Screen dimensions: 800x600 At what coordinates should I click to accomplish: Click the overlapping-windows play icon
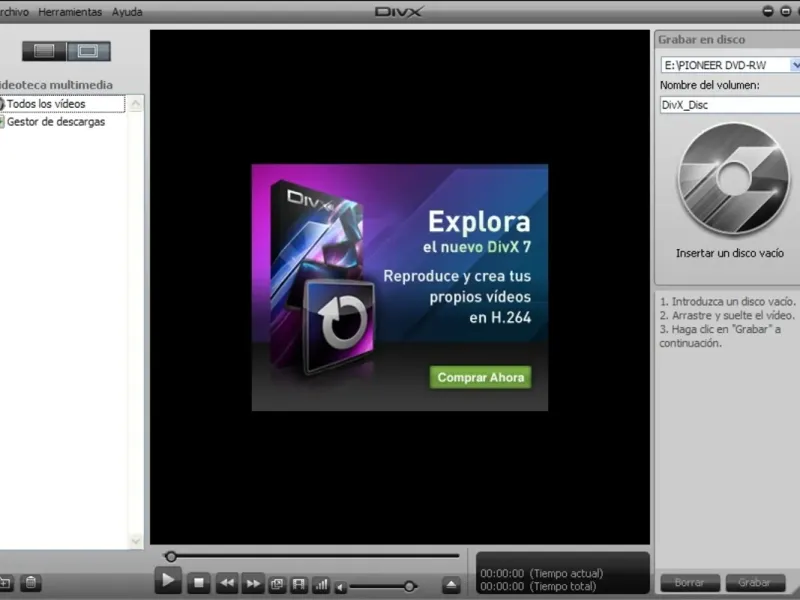tap(277, 584)
